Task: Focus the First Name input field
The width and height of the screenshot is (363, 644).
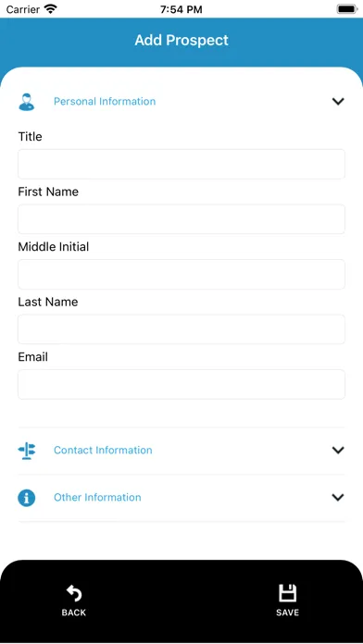Action: [181, 219]
